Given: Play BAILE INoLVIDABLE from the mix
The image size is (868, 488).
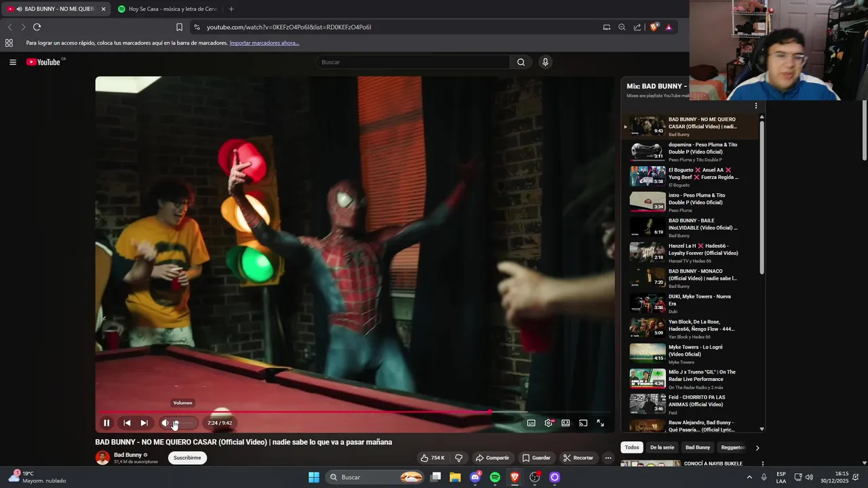Looking at the screenshot, I should coord(692,227).
